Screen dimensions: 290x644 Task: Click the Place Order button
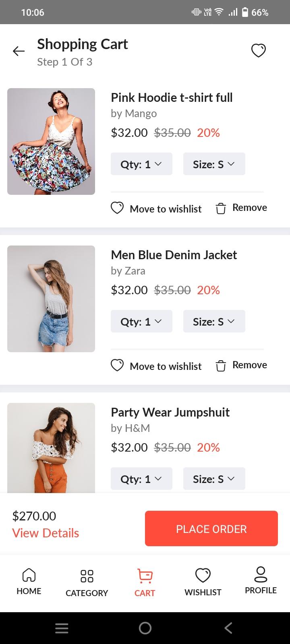tap(211, 528)
